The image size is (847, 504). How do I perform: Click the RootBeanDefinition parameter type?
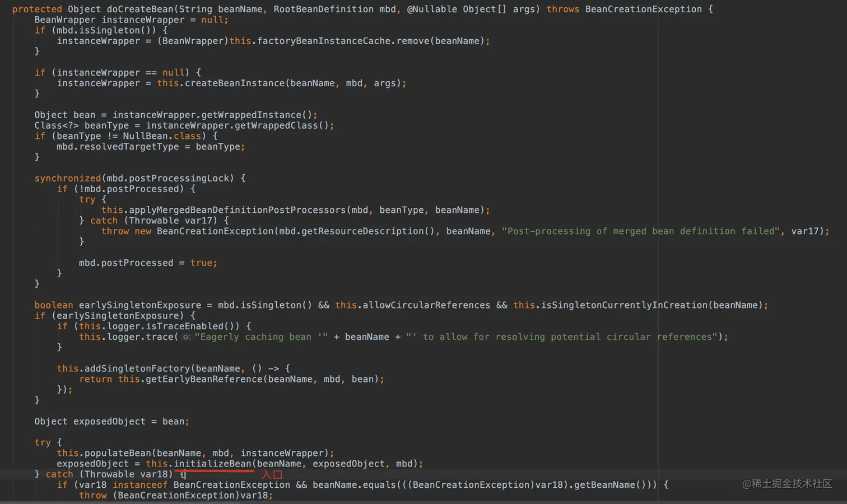(x=324, y=10)
